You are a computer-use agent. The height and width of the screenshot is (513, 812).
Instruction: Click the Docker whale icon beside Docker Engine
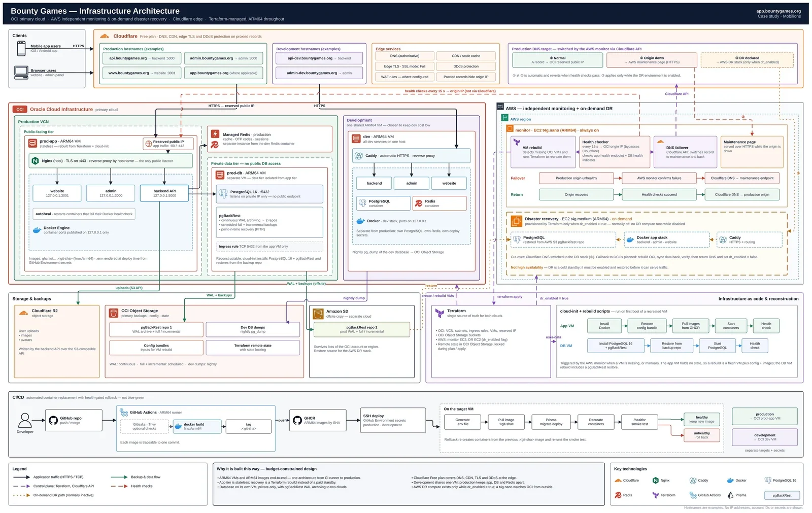click(37, 230)
